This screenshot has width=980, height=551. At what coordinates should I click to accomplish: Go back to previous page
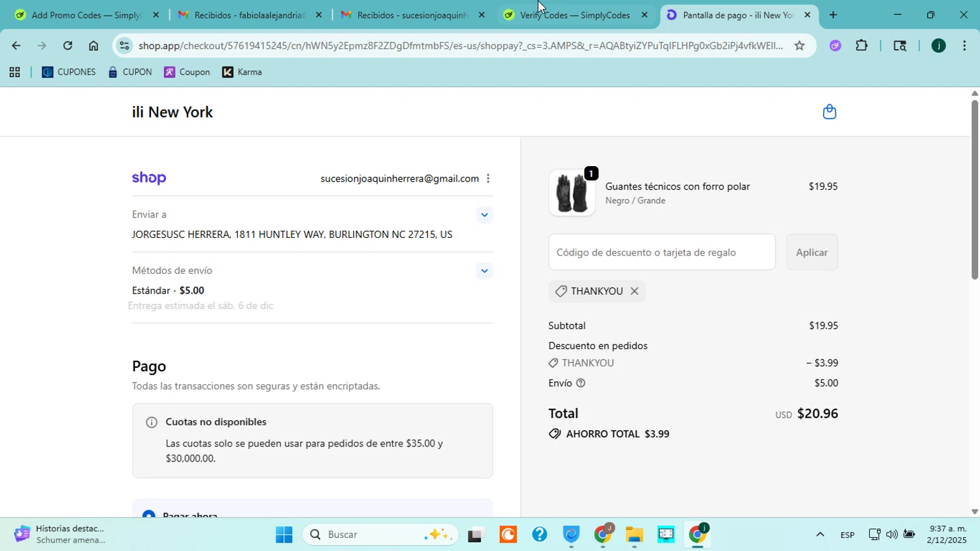click(x=16, y=46)
